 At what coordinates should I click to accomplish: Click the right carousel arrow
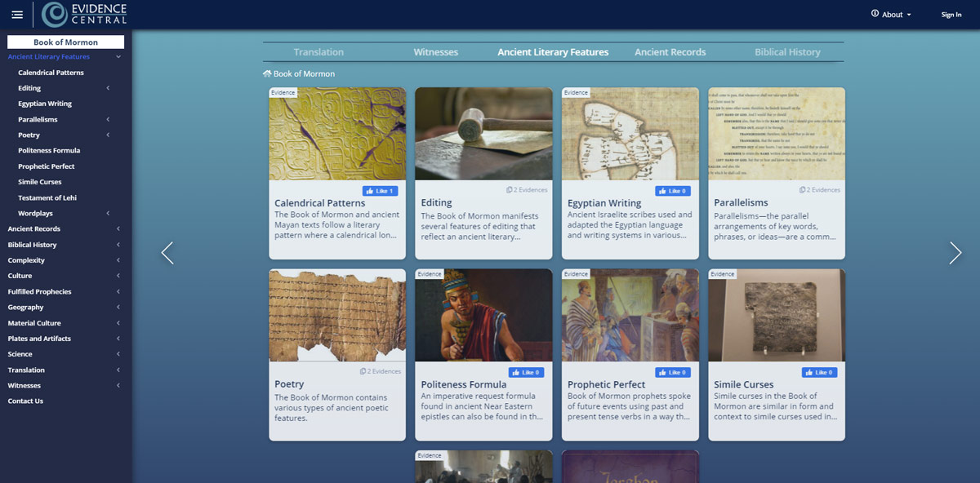point(955,253)
